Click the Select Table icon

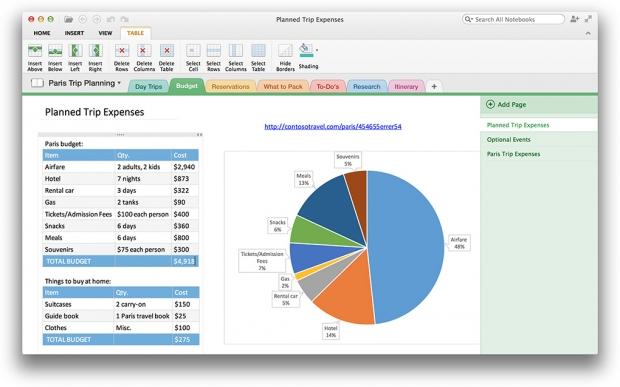258,58
